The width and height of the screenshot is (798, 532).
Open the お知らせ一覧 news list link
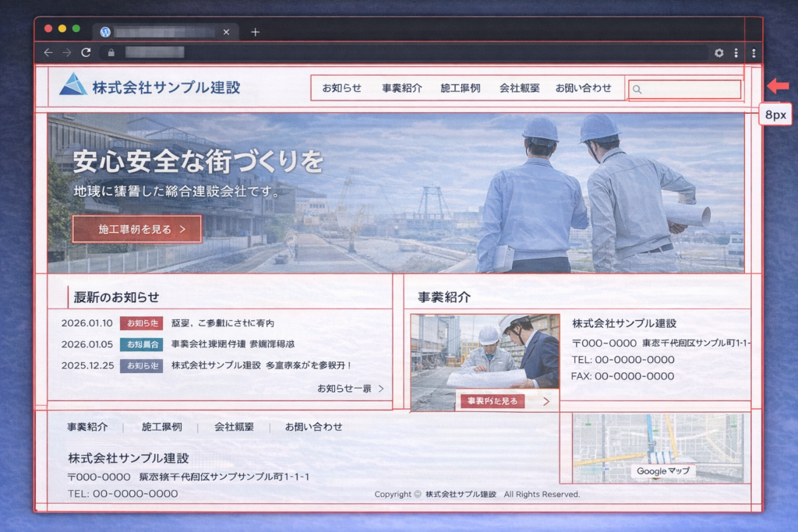click(347, 388)
